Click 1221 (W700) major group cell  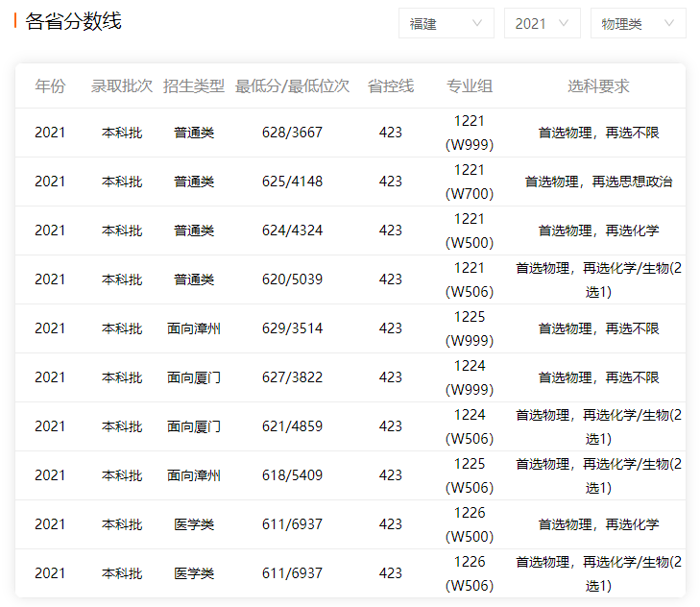(470, 182)
